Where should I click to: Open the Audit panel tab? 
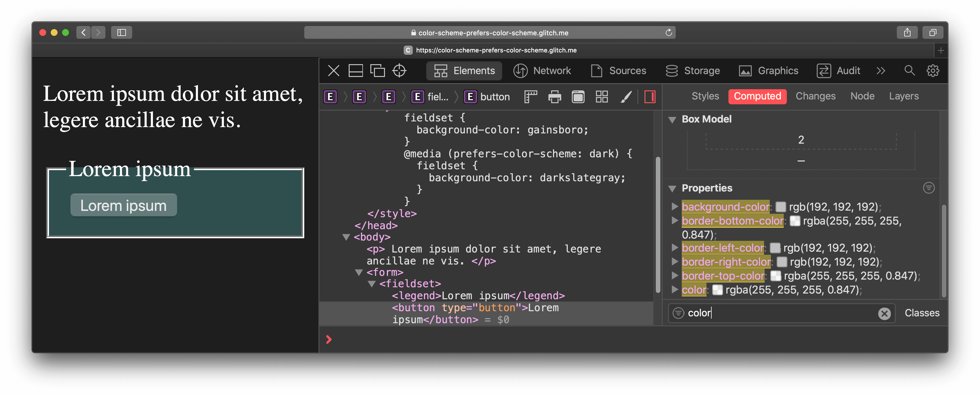point(847,71)
